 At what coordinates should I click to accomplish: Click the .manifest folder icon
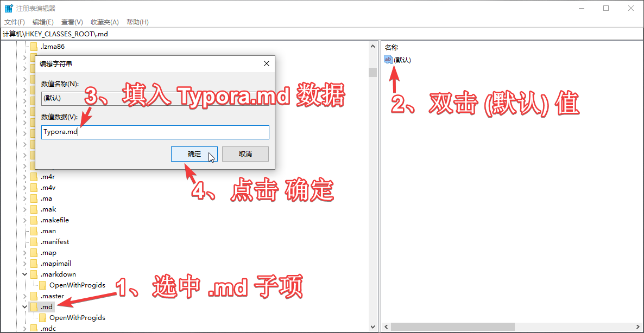[x=34, y=241]
